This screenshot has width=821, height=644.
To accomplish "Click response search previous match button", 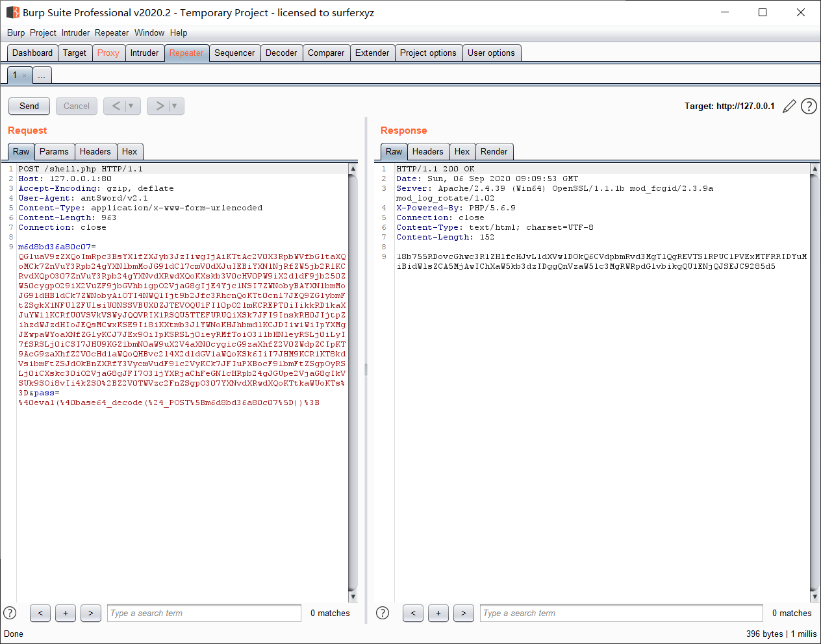I will tap(413, 613).
